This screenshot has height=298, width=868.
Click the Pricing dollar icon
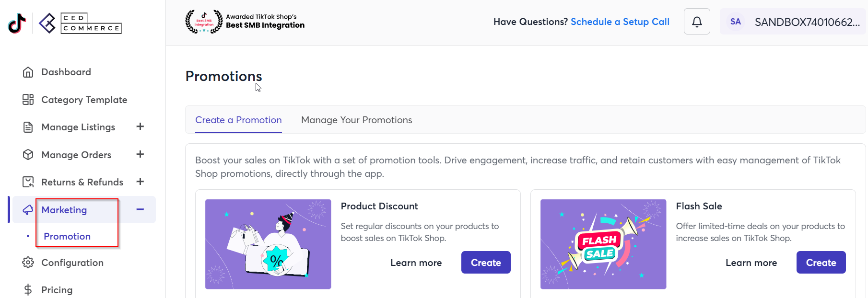28,290
